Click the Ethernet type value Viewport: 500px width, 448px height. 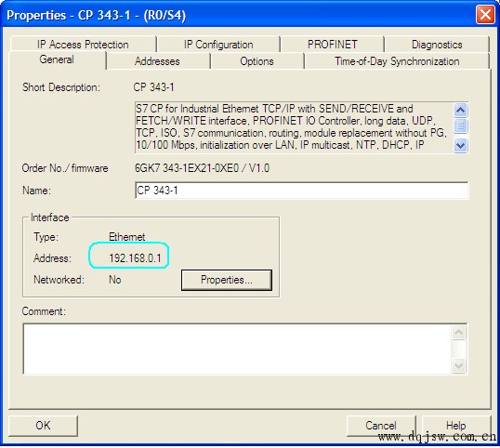point(127,237)
